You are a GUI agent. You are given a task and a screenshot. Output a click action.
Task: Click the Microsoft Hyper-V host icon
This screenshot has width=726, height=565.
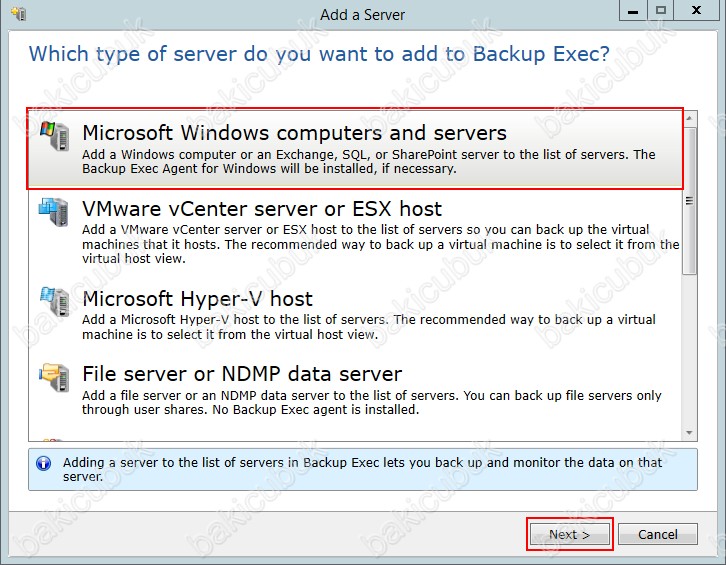[54, 302]
